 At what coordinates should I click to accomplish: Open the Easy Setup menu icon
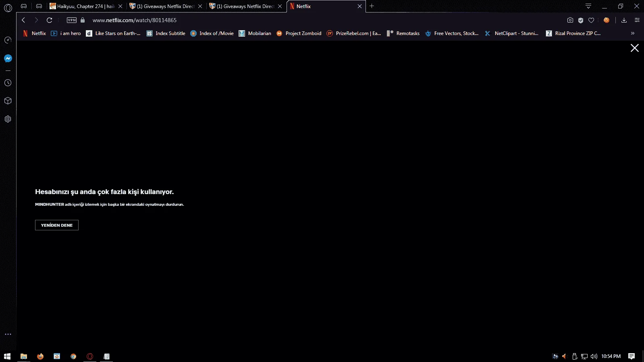click(637, 20)
